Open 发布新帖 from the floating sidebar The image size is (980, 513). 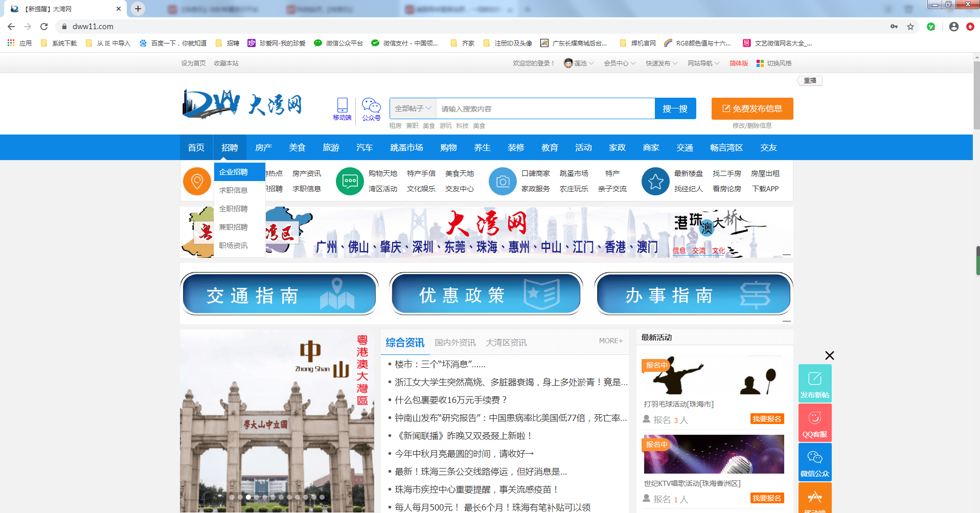click(x=815, y=383)
